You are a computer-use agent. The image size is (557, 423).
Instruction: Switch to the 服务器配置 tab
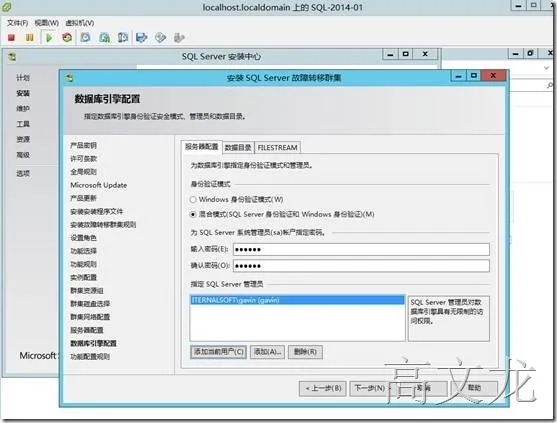[x=201, y=147]
